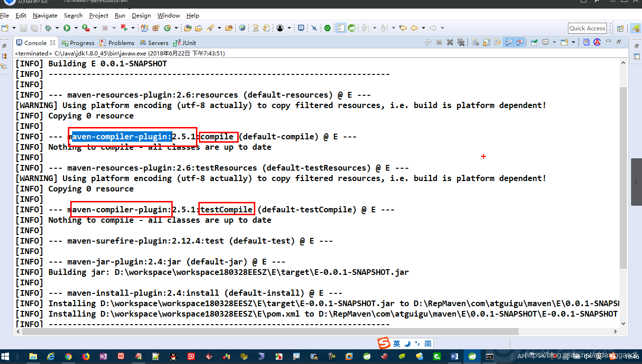Click the Open Perspective icon
The width and height of the screenshot is (642, 364).
coord(620,28)
